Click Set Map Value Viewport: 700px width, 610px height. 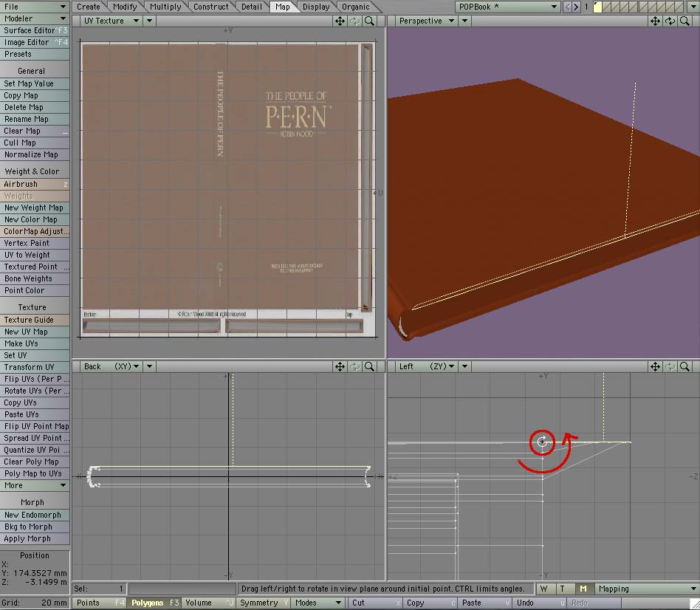point(35,83)
